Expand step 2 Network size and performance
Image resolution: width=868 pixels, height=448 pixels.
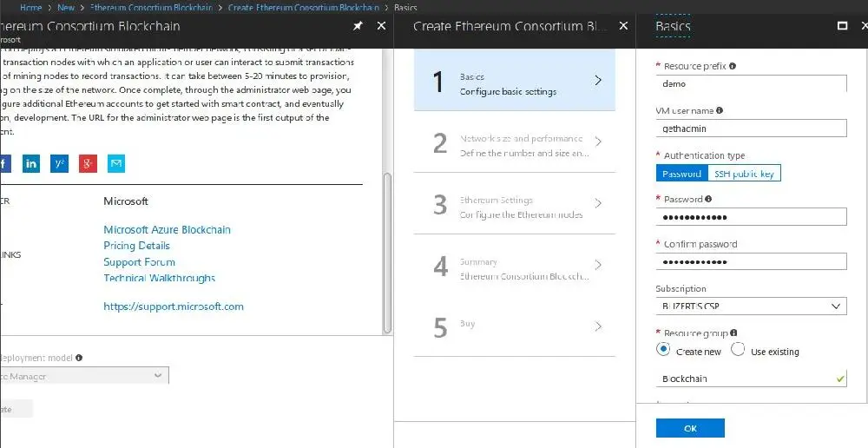click(515, 145)
